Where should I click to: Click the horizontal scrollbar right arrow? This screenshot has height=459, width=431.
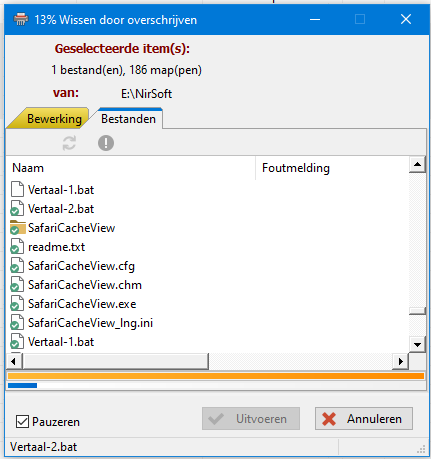401,361
